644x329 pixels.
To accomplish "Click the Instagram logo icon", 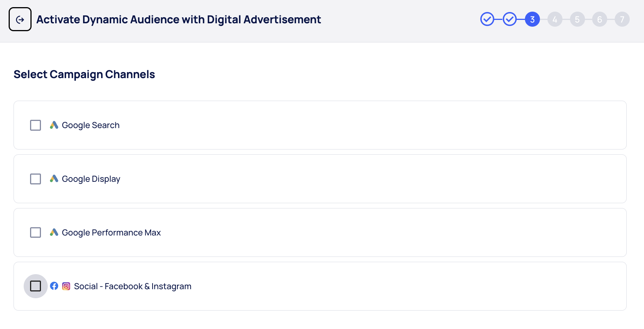I will (66, 286).
